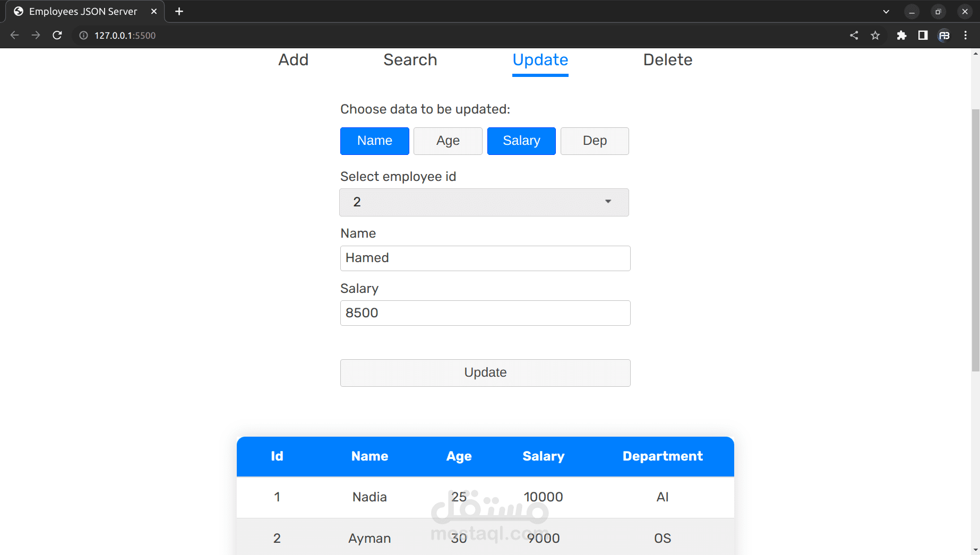Toggle the Dep field option
Screen dimensions: 980x555
click(x=595, y=141)
